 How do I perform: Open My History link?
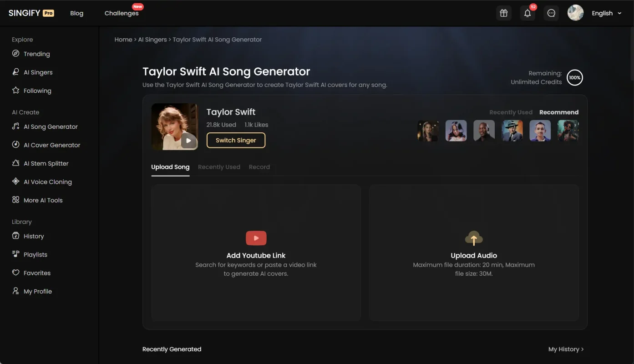click(x=566, y=349)
